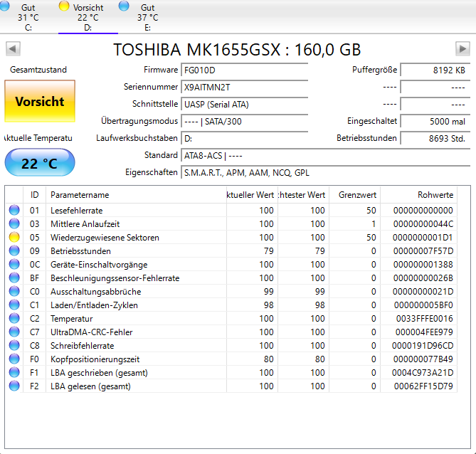This screenshot has height=454, width=476.
Task: Click the Parametername column header
Action: click(136, 195)
